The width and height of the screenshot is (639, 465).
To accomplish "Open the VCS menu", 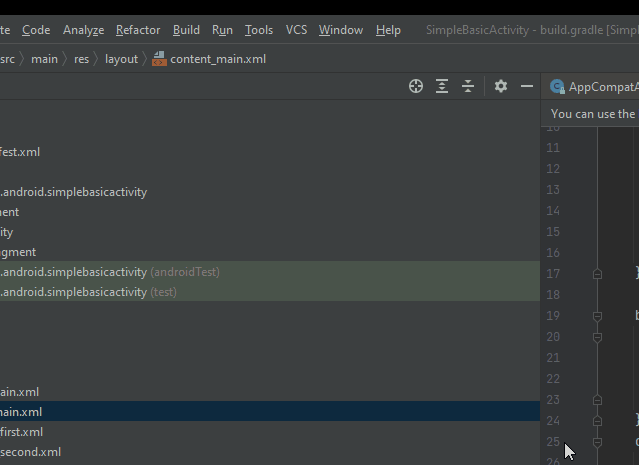I will coord(296,30).
